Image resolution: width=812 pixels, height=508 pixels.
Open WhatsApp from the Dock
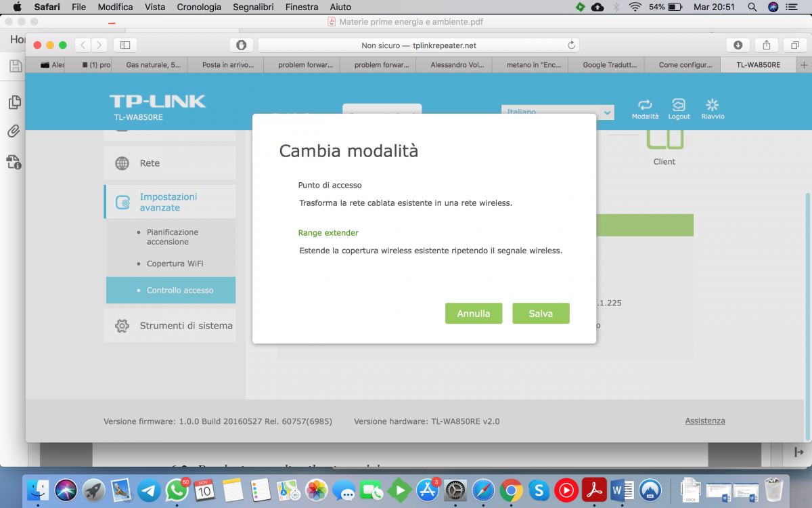click(177, 489)
